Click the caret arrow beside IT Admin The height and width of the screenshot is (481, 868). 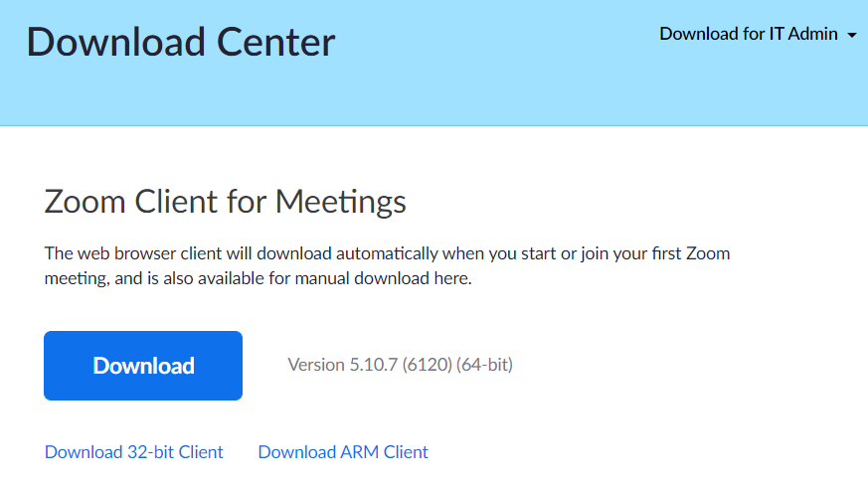pos(852,36)
